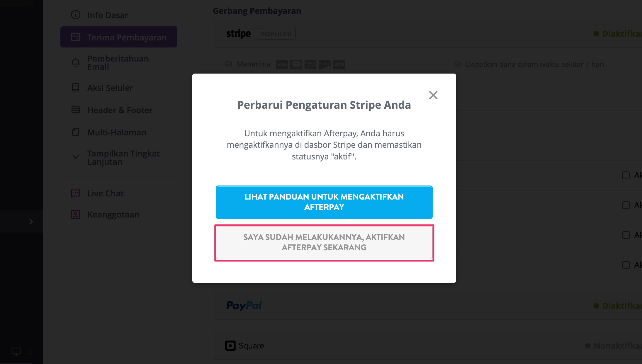Close the Stripe settings dialog
Image resolution: width=642 pixels, height=364 pixels.
(x=433, y=95)
